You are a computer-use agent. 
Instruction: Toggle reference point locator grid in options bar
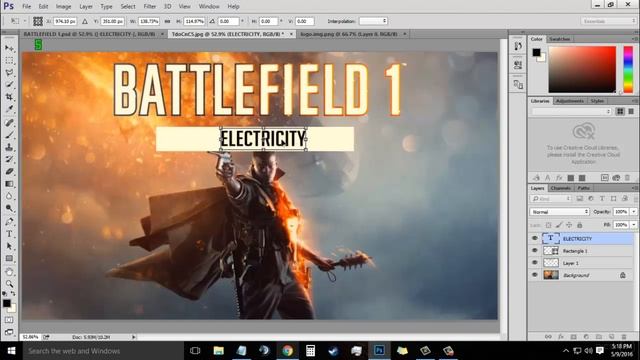38,21
